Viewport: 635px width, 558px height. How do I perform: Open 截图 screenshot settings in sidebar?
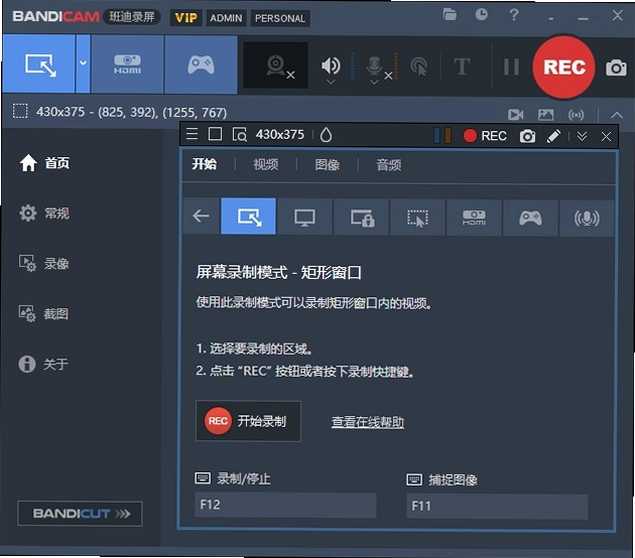click(x=44, y=313)
